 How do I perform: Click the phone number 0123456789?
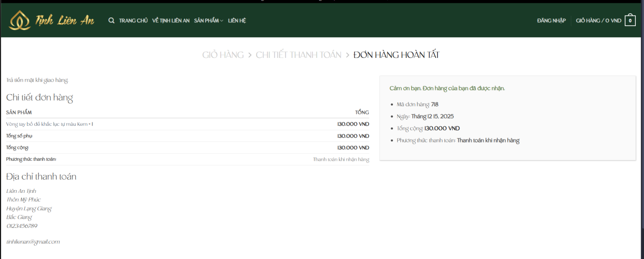coord(22,226)
